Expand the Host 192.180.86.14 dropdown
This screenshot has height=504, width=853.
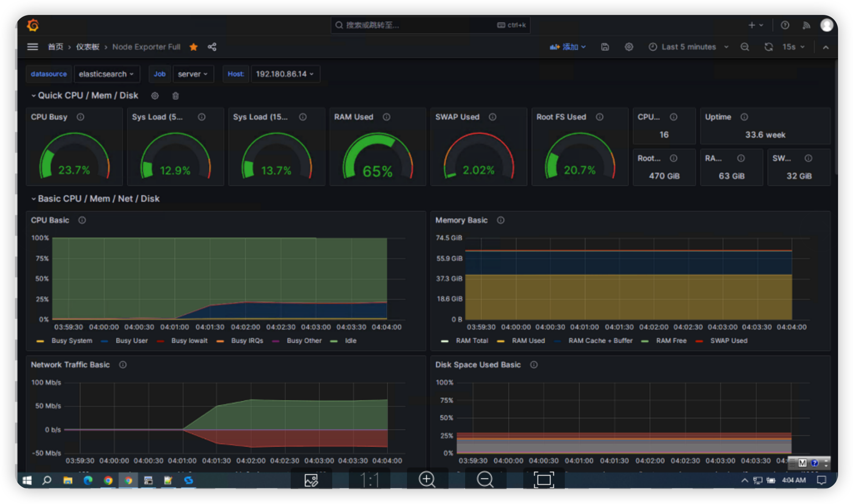[285, 74]
